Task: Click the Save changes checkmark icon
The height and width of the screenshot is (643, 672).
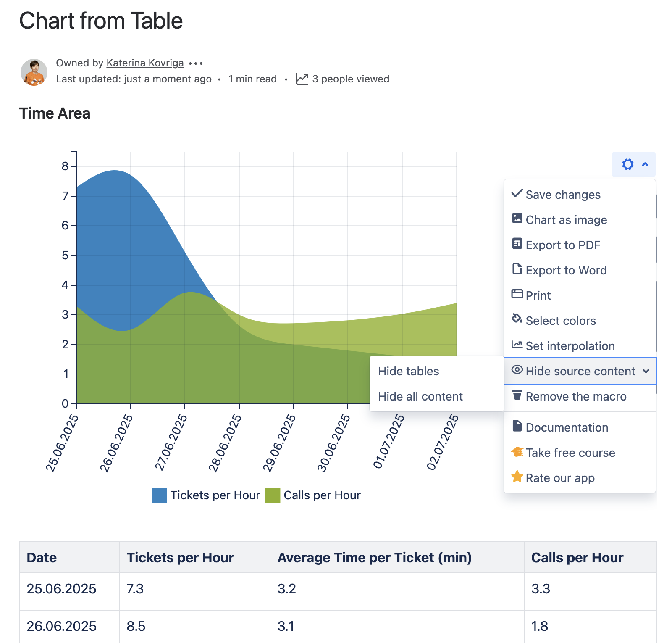Action: click(517, 194)
